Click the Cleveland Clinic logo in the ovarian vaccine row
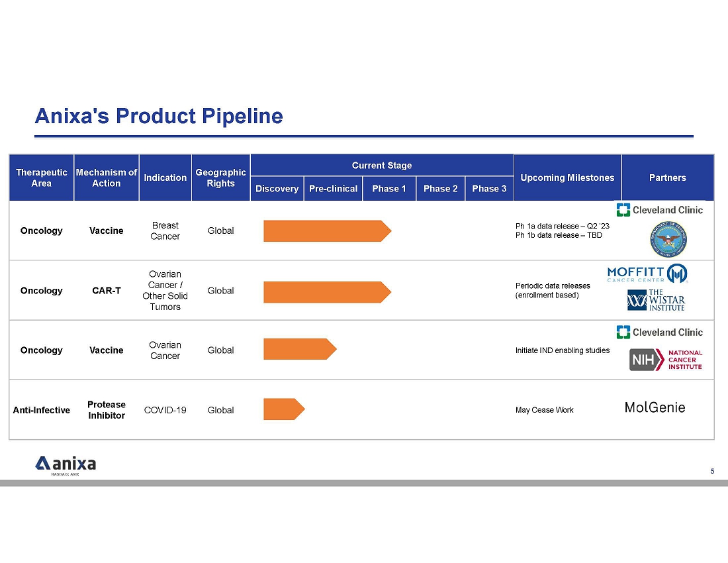 [x=660, y=332]
